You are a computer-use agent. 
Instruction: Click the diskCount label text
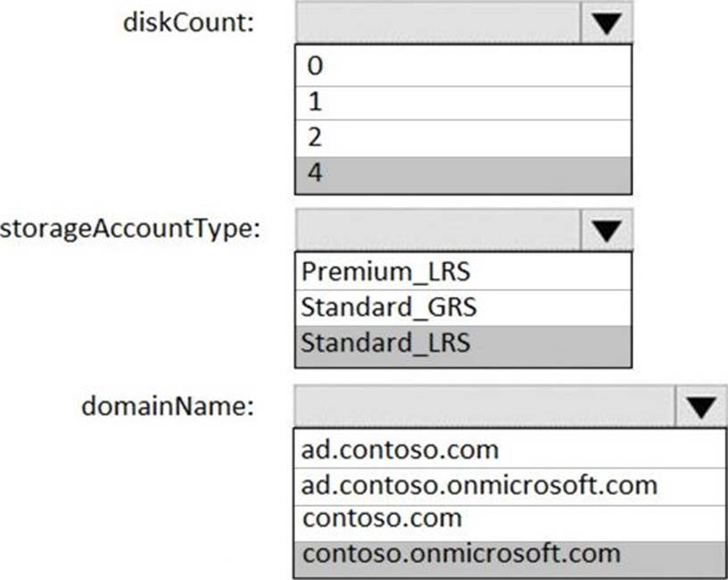[188, 22]
